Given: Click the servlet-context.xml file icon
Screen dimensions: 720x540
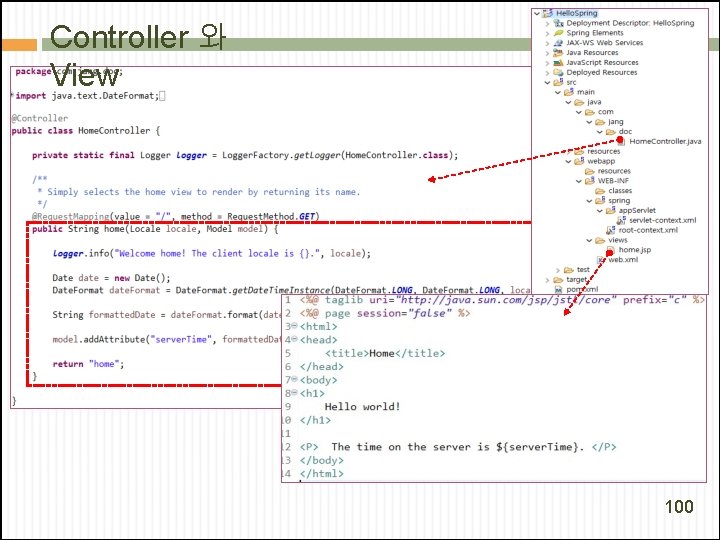Looking at the screenshot, I should point(621,220).
